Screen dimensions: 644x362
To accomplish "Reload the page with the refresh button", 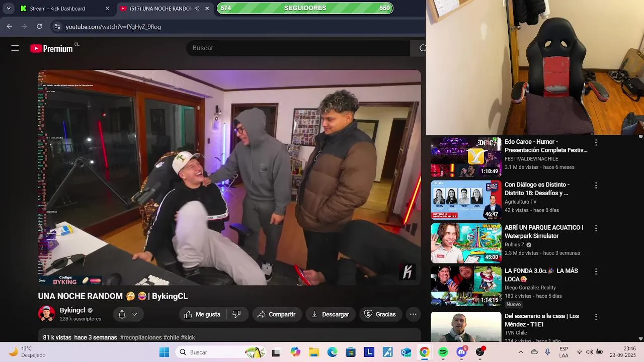I will 39,27.
